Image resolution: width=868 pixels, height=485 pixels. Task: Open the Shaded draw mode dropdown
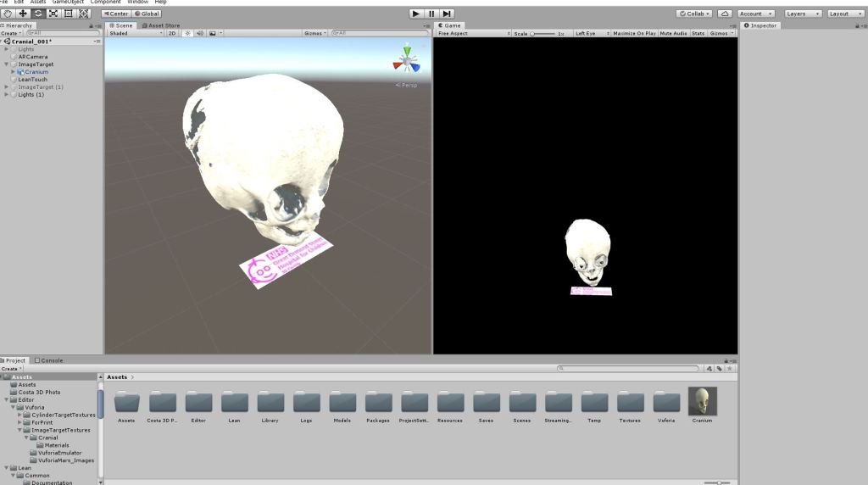[x=134, y=33]
